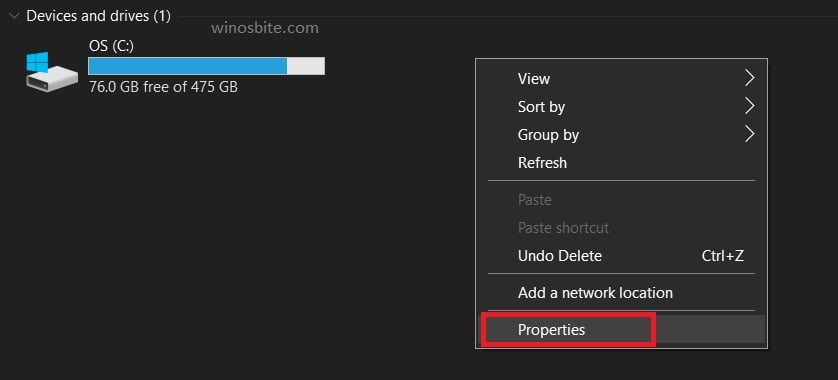Screen dimensions: 838x380
Task: Click the greyed-out Paste entry
Action: [x=621, y=200]
